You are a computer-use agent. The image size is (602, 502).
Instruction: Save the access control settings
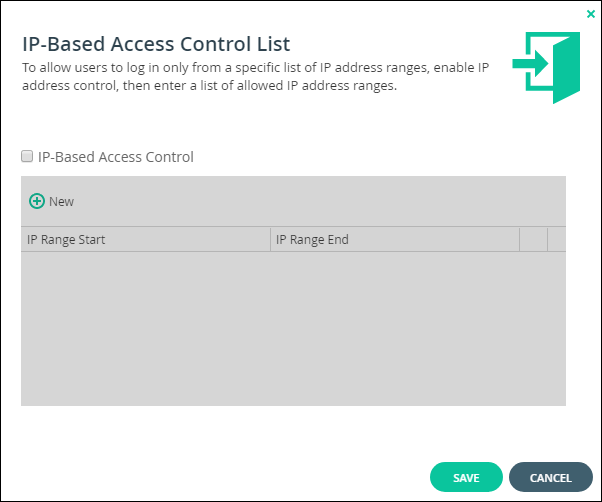466,477
